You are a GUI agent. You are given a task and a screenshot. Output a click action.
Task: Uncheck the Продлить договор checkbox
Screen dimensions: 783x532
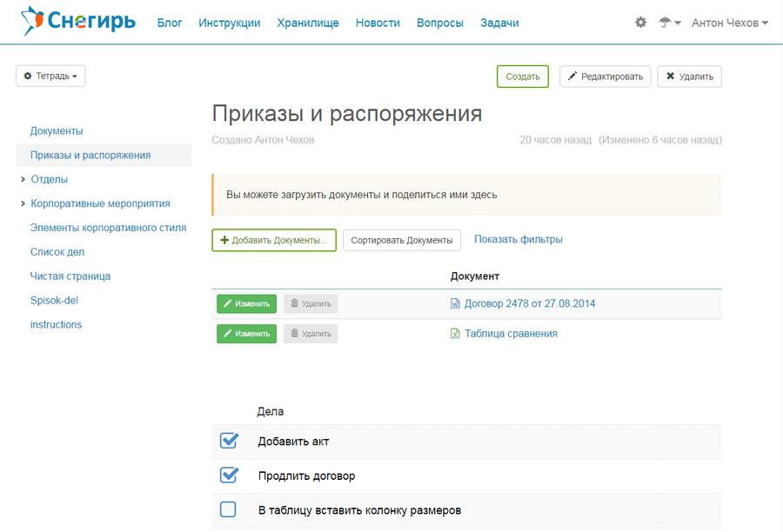click(x=229, y=475)
